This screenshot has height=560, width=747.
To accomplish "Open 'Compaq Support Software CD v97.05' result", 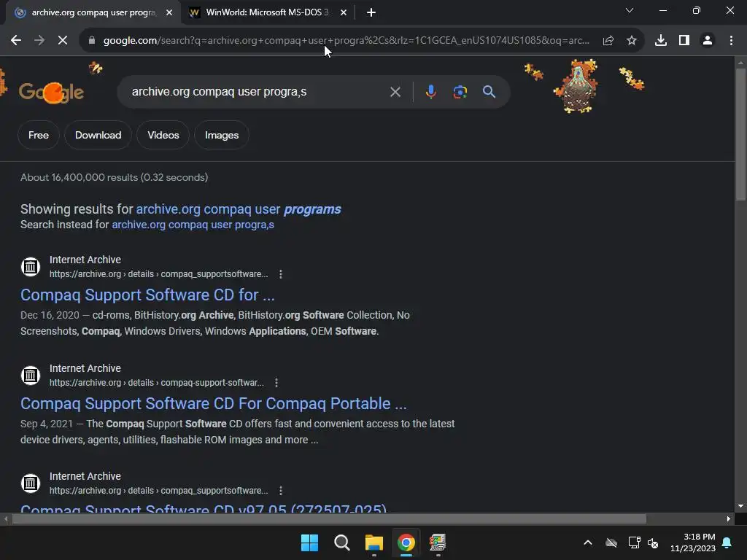I will point(204,508).
